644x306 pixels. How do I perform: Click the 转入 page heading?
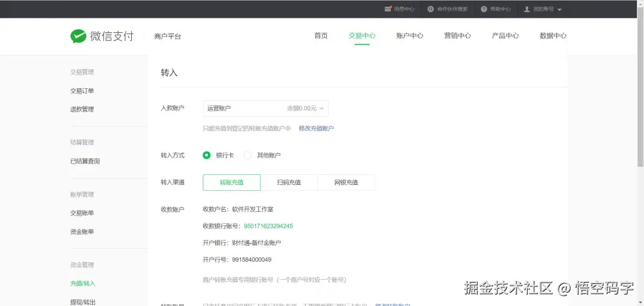(x=169, y=73)
